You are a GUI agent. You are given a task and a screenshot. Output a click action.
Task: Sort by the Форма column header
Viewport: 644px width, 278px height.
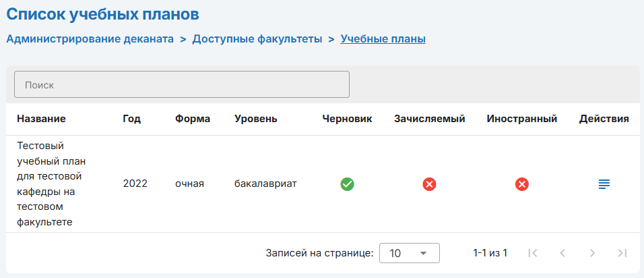point(193,119)
